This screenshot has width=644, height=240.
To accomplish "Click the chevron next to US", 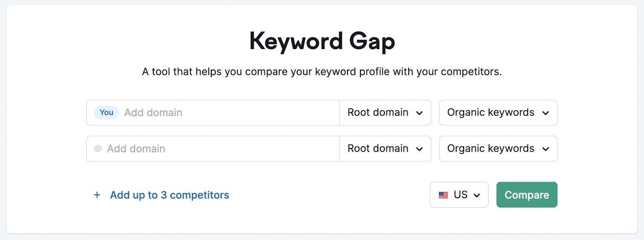I will click(477, 195).
